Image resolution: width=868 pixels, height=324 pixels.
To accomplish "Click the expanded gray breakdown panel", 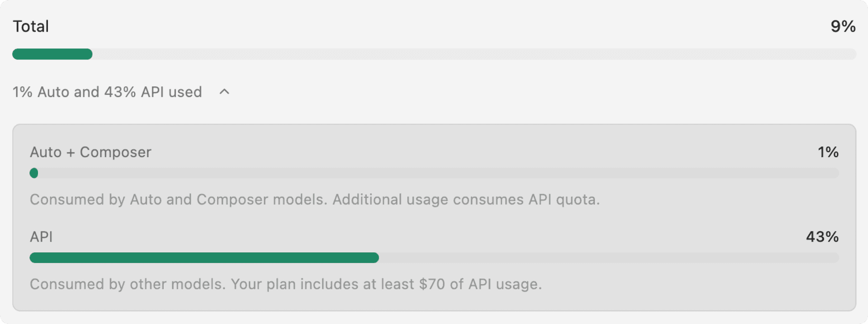I will click(x=434, y=217).
